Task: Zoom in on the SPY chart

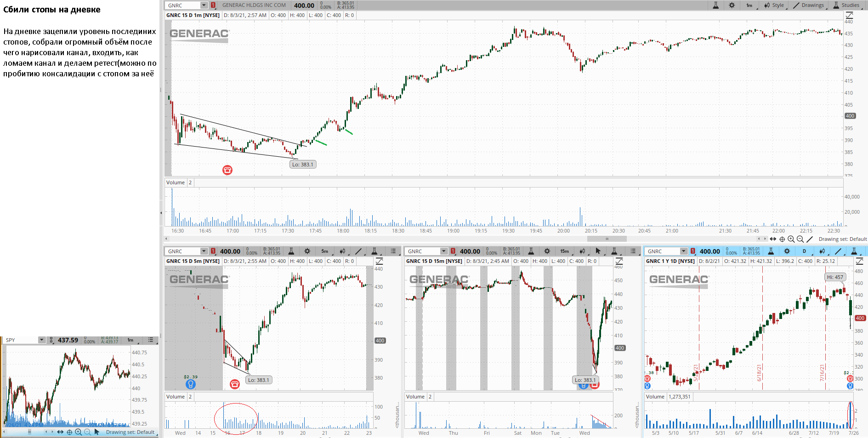Action: pyautogui.click(x=79, y=432)
